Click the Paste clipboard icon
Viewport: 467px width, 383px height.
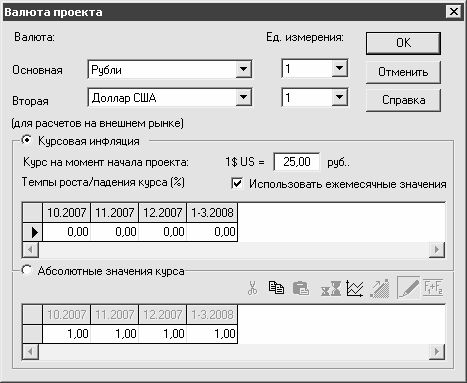pos(301,288)
